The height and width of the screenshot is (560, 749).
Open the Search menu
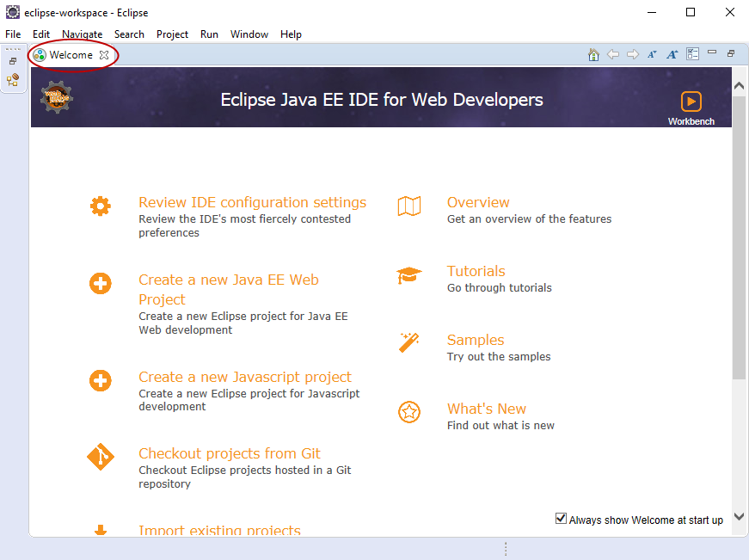coord(130,34)
